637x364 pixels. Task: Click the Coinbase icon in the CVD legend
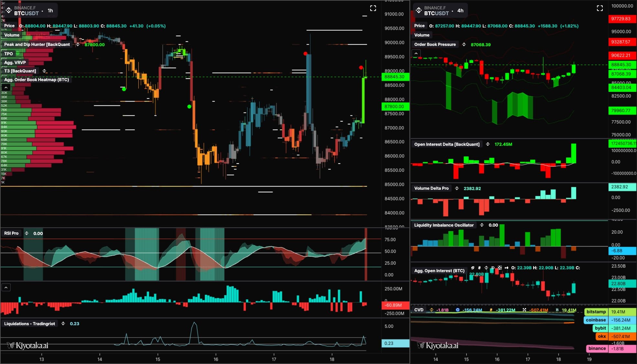click(458, 310)
